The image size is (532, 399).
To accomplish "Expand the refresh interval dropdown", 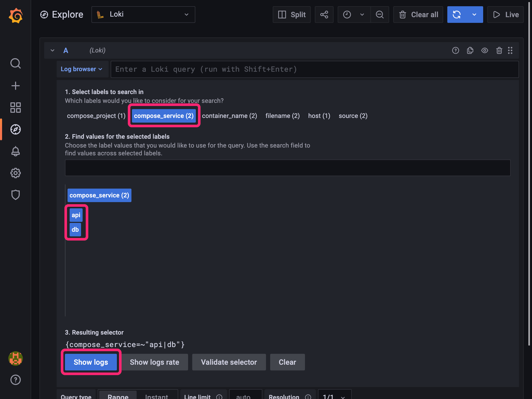I will tap(474, 14).
